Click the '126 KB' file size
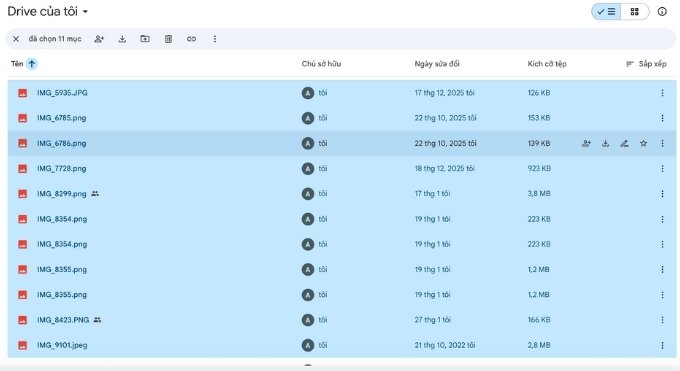Screen dimensions: 680x371 click(x=539, y=93)
